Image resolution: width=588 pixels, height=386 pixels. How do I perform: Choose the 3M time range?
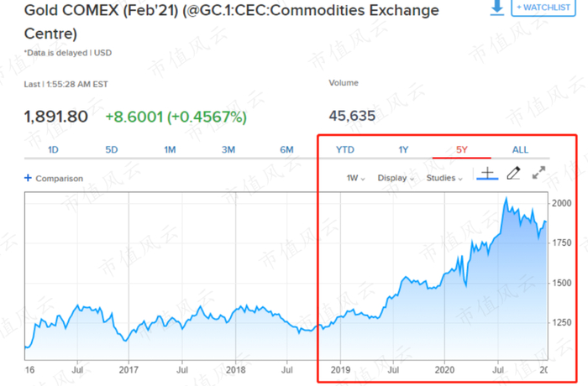pyautogui.click(x=228, y=149)
